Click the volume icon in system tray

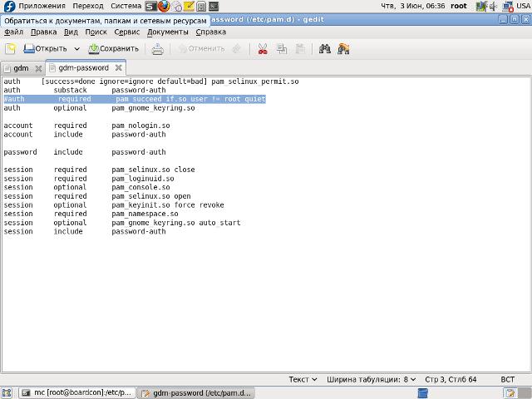click(x=492, y=6)
